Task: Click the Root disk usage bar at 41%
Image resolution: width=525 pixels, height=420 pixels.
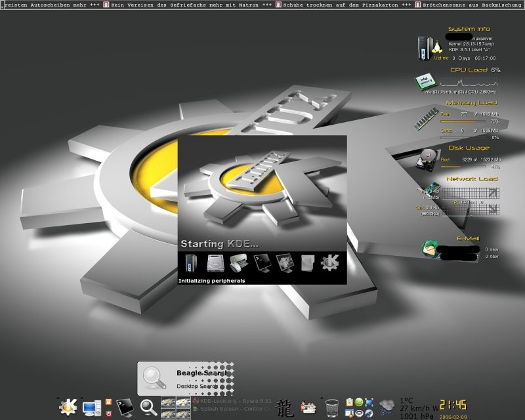Action: [463, 167]
